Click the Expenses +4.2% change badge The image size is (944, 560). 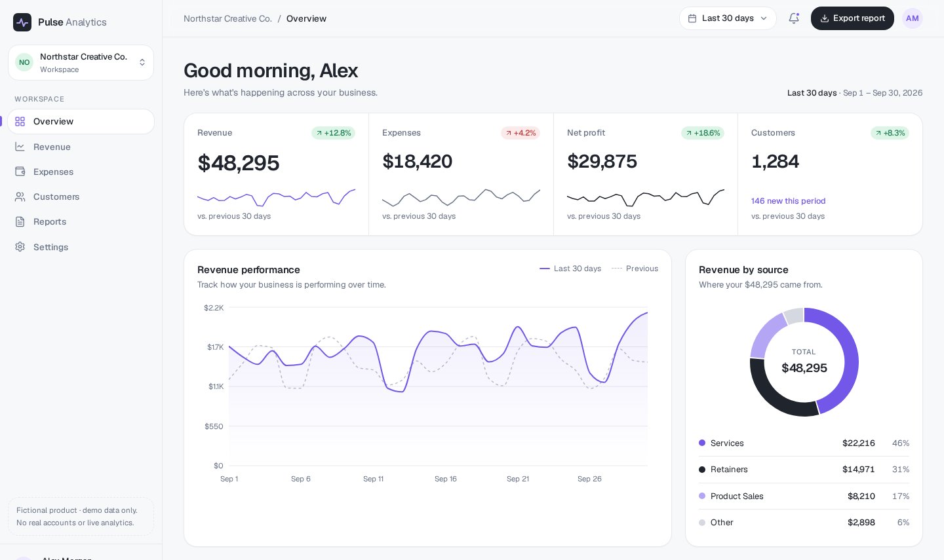(x=521, y=133)
